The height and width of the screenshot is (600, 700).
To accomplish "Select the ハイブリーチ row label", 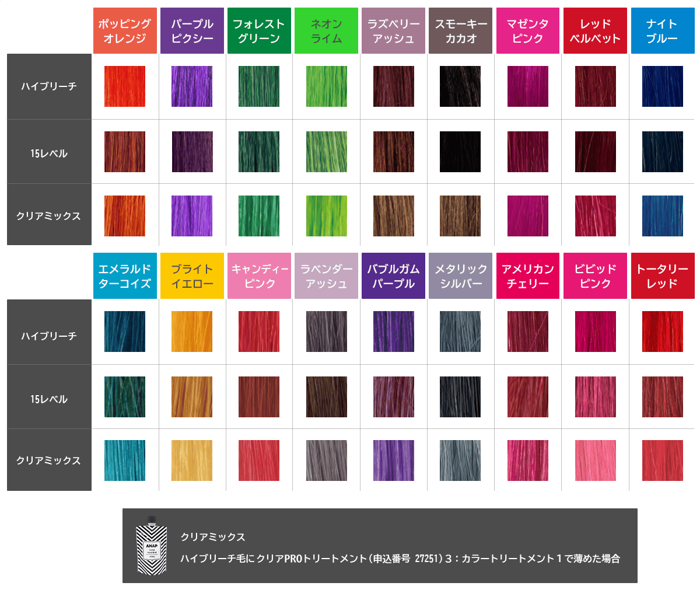I will [x=48, y=87].
